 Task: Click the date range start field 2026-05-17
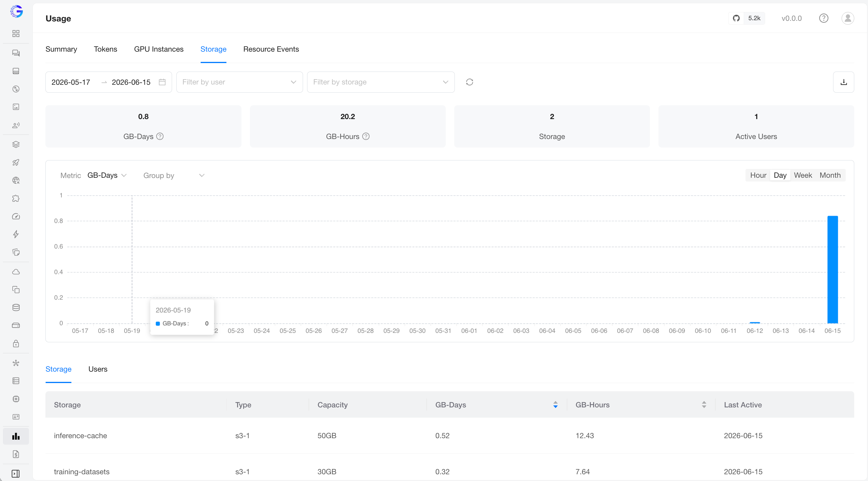[x=71, y=82]
